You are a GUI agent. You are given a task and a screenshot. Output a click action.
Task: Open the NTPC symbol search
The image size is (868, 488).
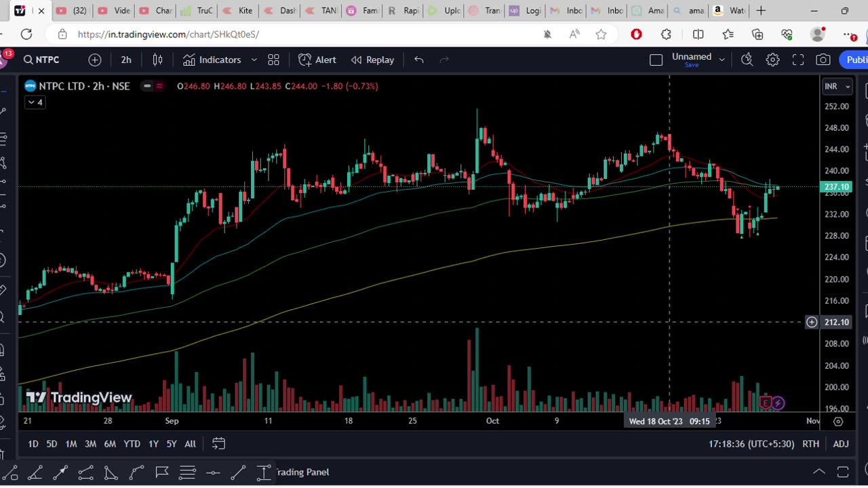pyautogui.click(x=41, y=60)
